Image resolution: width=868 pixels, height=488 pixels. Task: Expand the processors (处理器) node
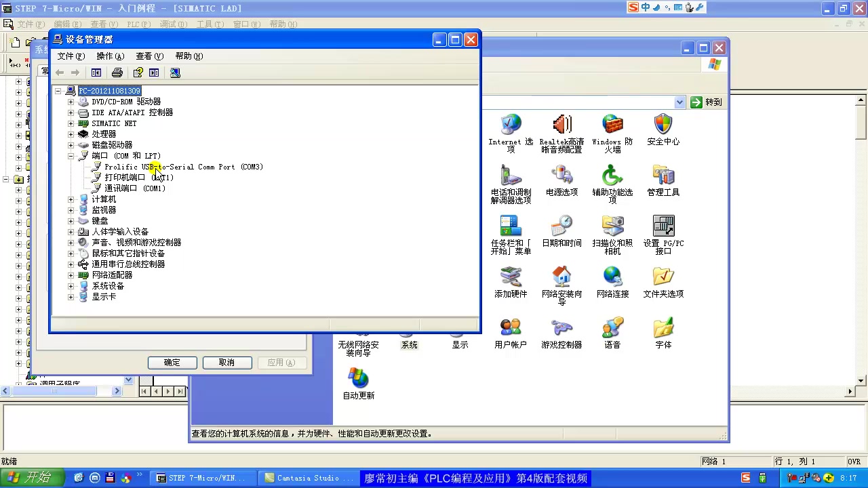(x=71, y=134)
